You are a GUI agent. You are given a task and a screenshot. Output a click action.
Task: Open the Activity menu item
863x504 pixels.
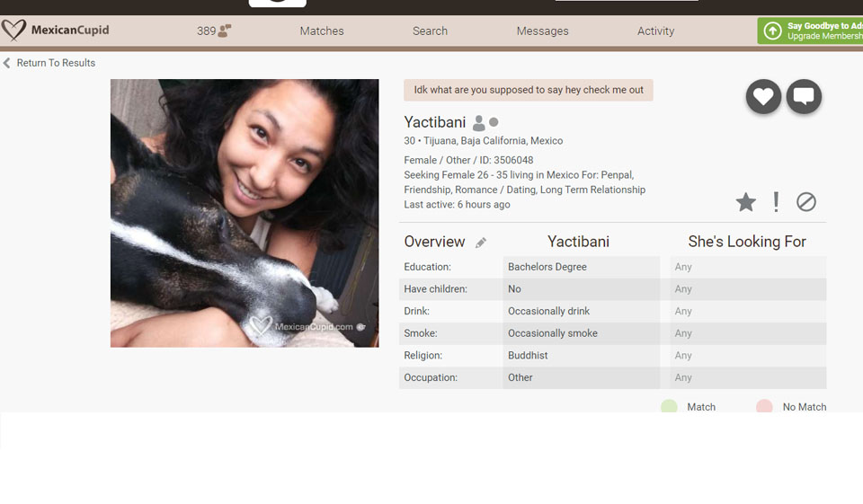(x=655, y=31)
